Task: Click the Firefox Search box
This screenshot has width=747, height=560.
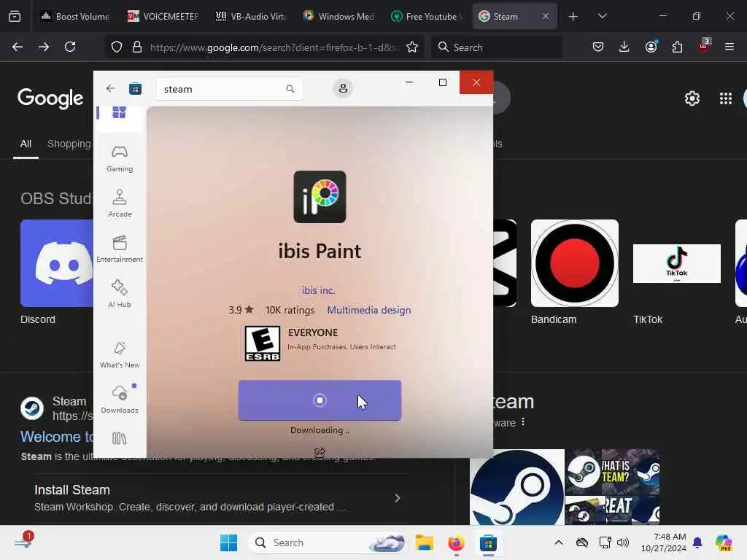Action: point(497,47)
